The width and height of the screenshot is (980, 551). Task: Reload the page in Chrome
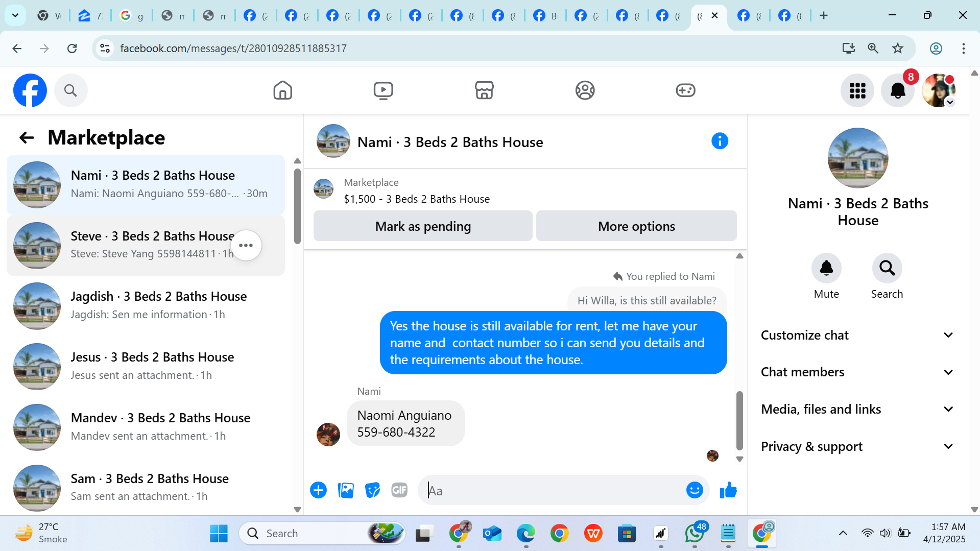(72, 49)
